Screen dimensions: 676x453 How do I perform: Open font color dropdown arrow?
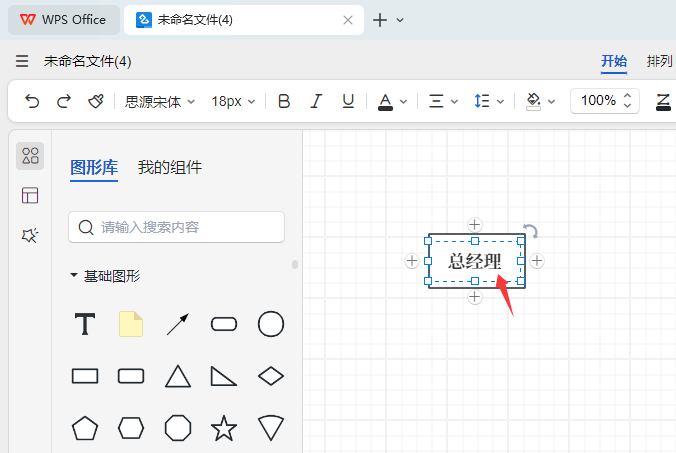[404, 102]
